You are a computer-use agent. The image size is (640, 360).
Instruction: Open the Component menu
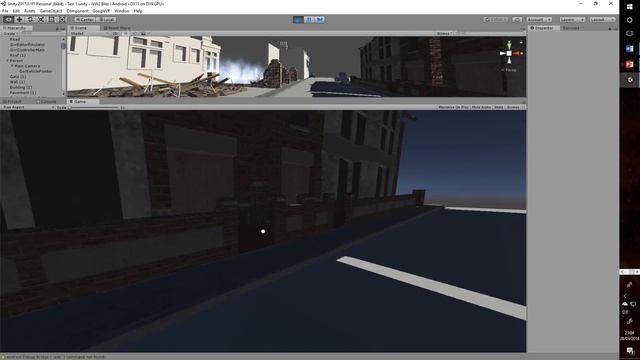[x=77, y=11]
